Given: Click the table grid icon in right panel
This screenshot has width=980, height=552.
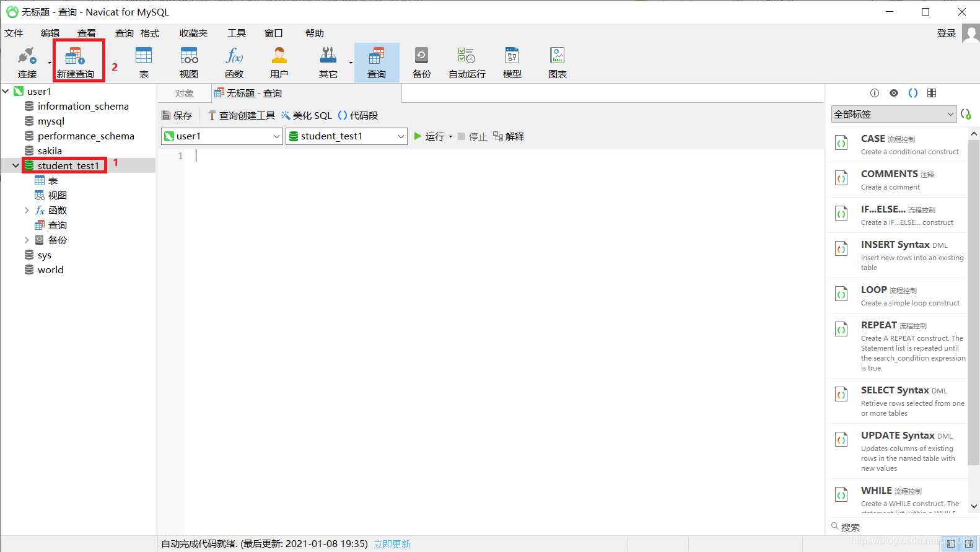Looking at the screenshot, I should point(932,93).
